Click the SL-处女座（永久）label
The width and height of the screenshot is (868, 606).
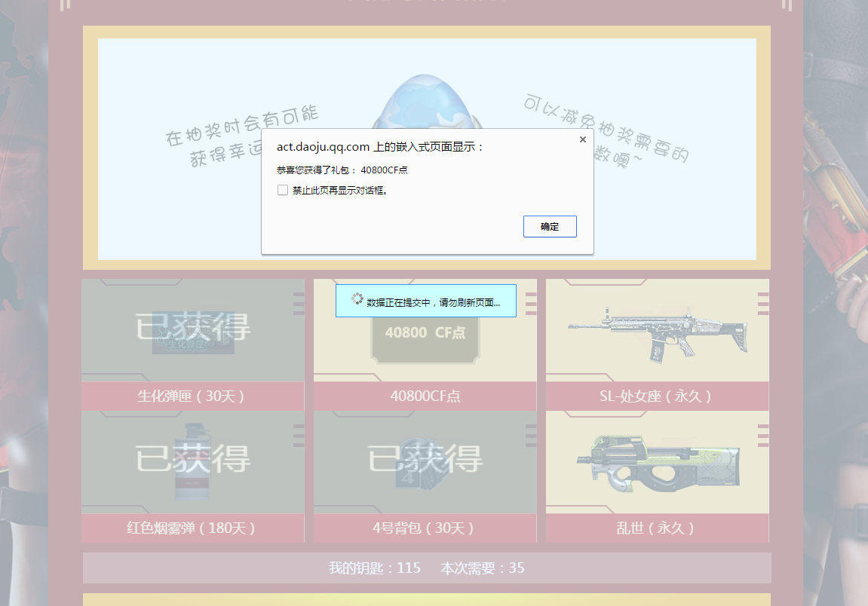(x=656, y=396)
